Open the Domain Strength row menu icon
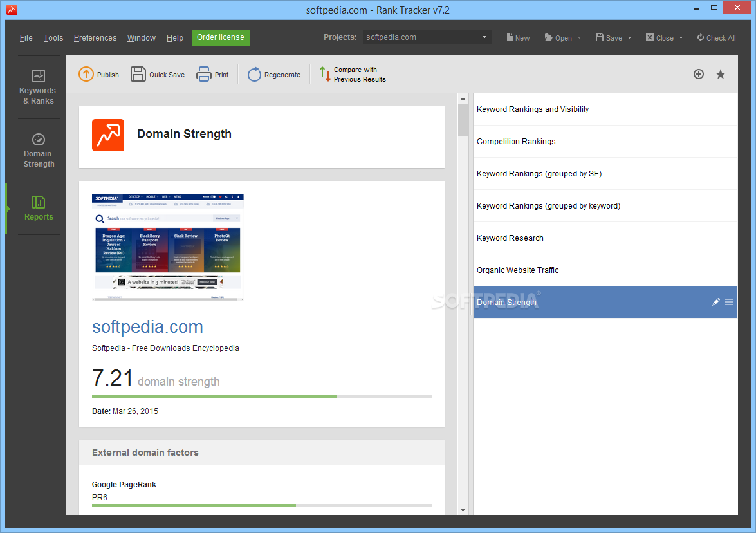Viewport: 756px width, 533px height. point(729,302)
